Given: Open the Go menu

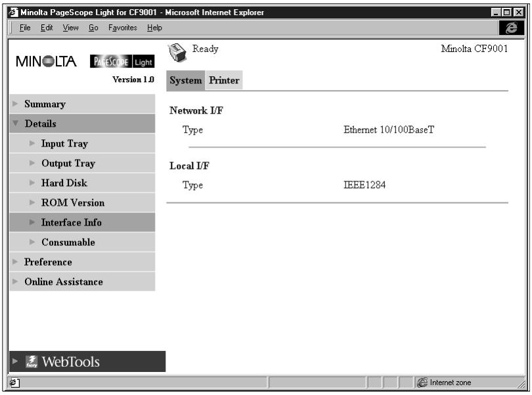Looking at the screenshot, I should click(93, 28).
